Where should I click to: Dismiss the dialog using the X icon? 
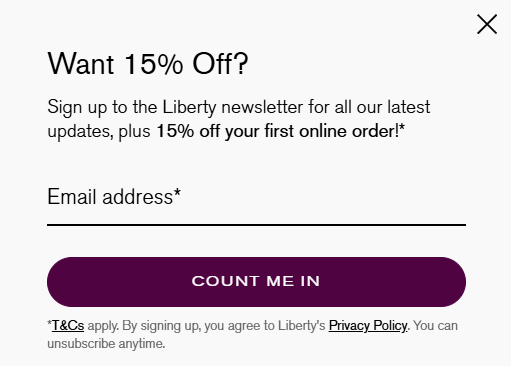[x=487, y=24]
